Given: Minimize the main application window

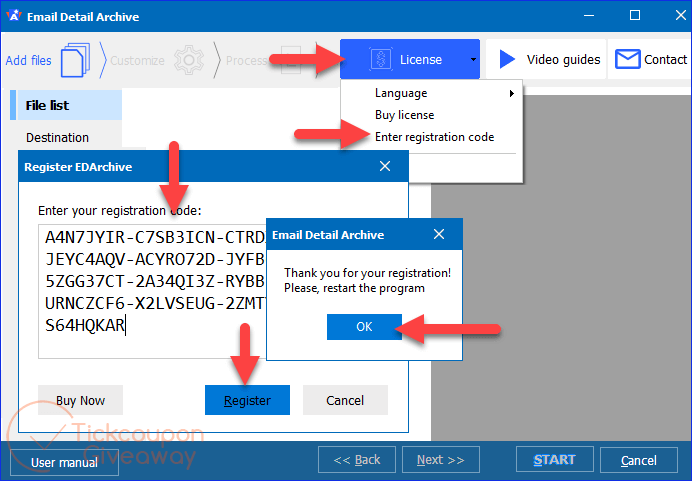Looking at the screenshot, I should (589, 16).
